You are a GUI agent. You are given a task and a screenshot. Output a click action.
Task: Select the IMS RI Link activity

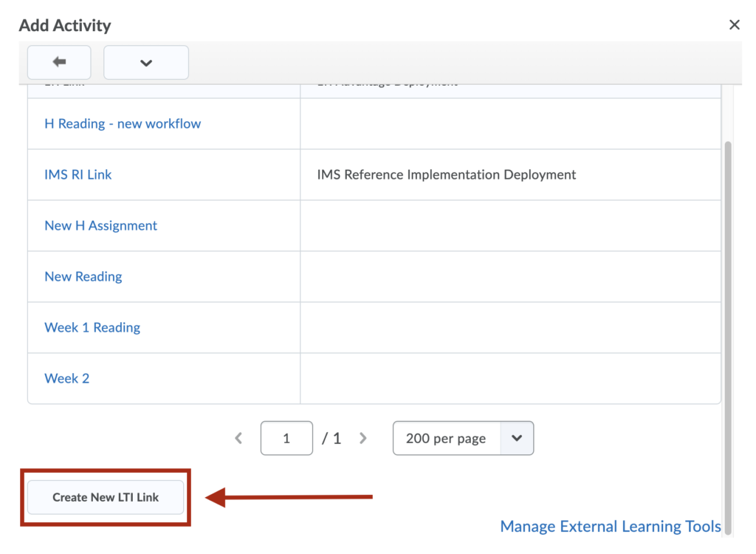coord(78,174)
